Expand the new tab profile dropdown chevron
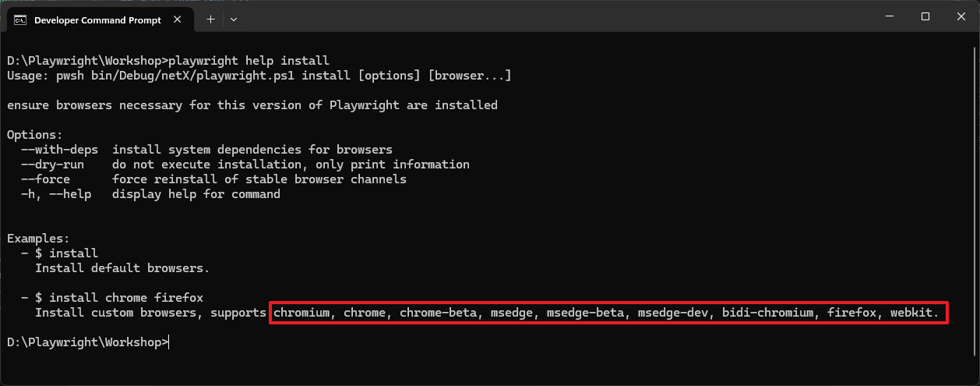The width and height of the screenshot is (980, 386). pos(234,19)
